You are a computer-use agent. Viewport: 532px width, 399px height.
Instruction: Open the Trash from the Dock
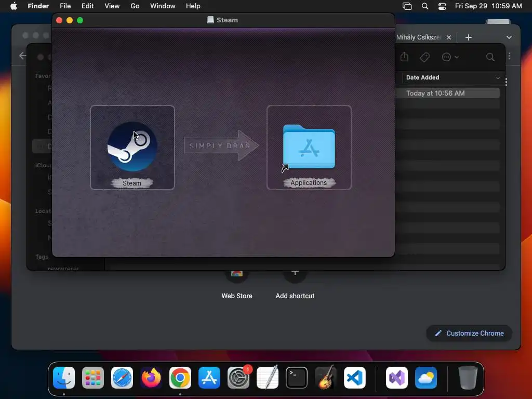tap(468, 378)
